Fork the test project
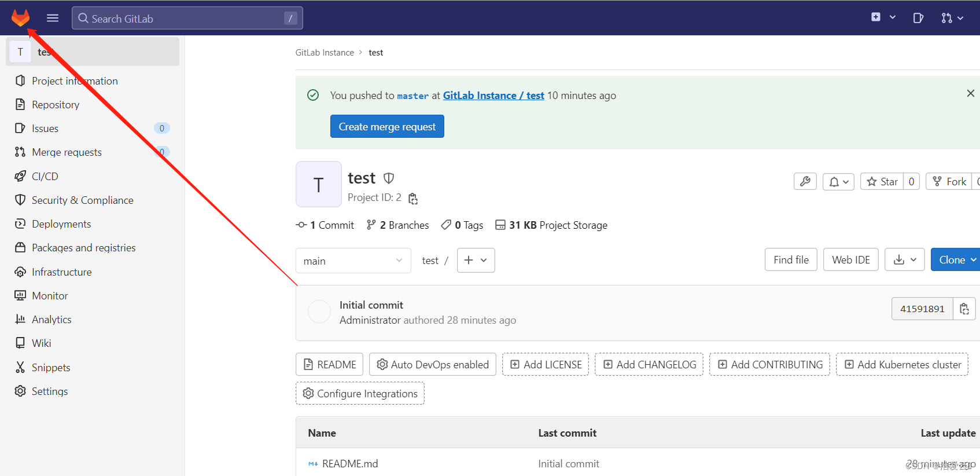The image size is (980, 476). point(949,182)
